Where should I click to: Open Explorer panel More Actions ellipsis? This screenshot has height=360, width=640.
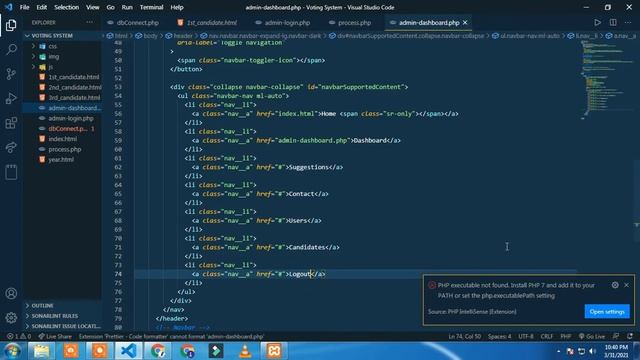point(89,22)
